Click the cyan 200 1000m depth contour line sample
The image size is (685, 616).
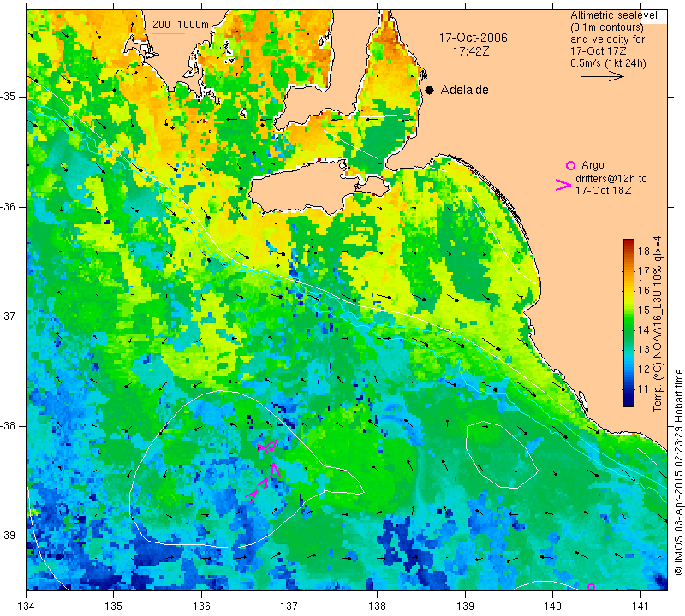(x=168, y=33)
